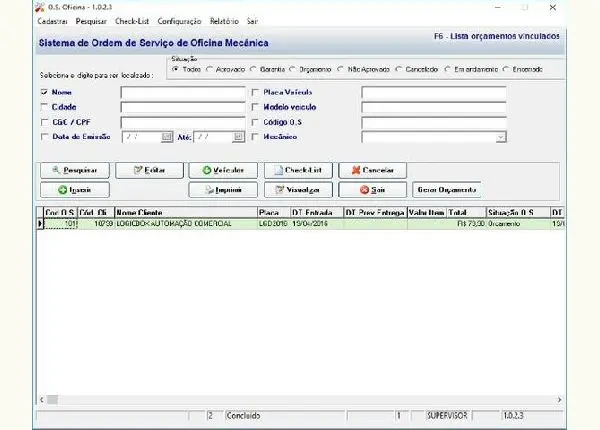Click the Pesquisar search button
Viewport: 600px width, 430px height.
tap(75, 170)
